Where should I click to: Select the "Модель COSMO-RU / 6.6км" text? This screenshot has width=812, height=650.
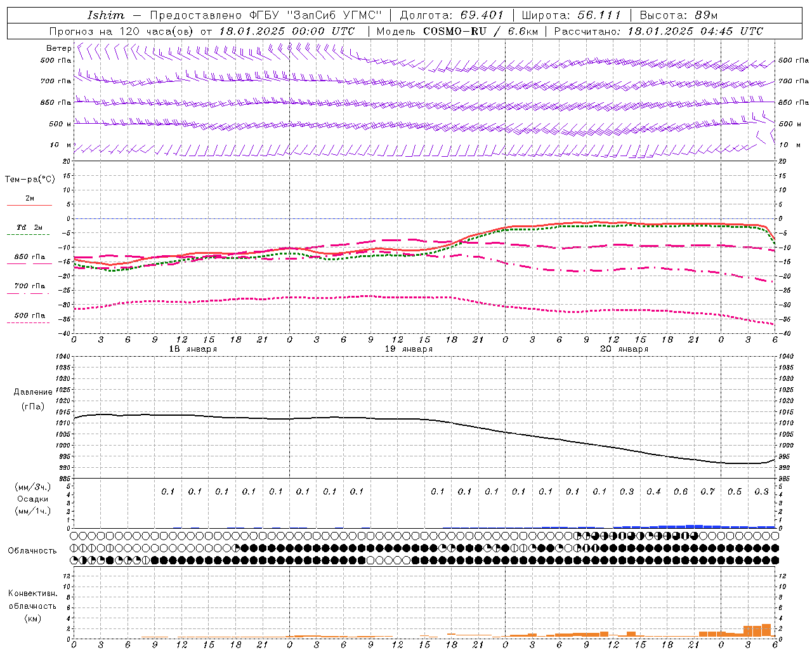tap(457, 31)
